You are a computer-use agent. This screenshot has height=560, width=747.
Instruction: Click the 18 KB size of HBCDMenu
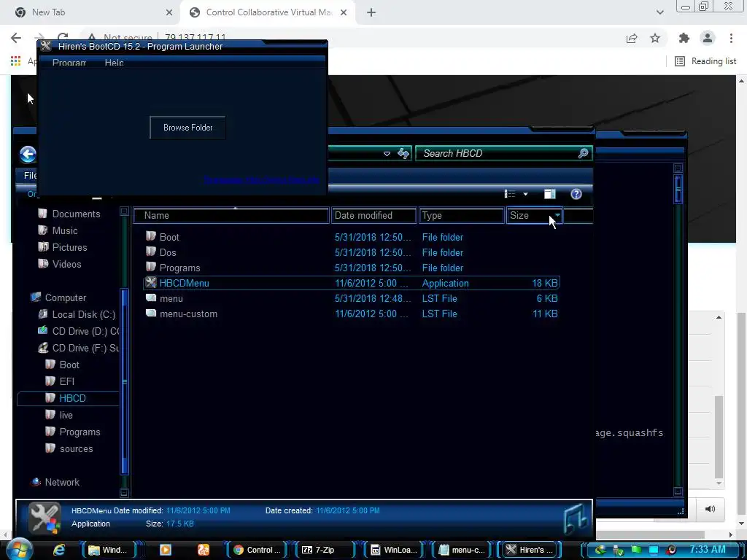click(x=544, y=283)
